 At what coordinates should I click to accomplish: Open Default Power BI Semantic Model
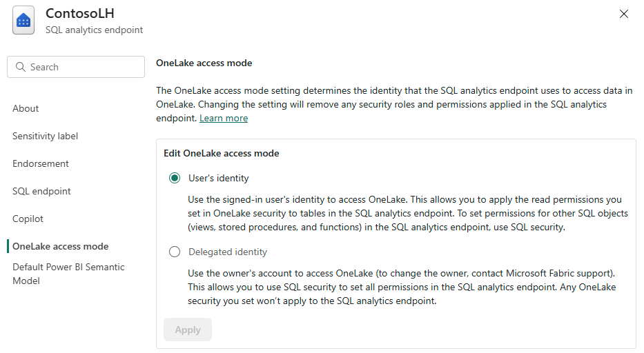click(68, 274)
